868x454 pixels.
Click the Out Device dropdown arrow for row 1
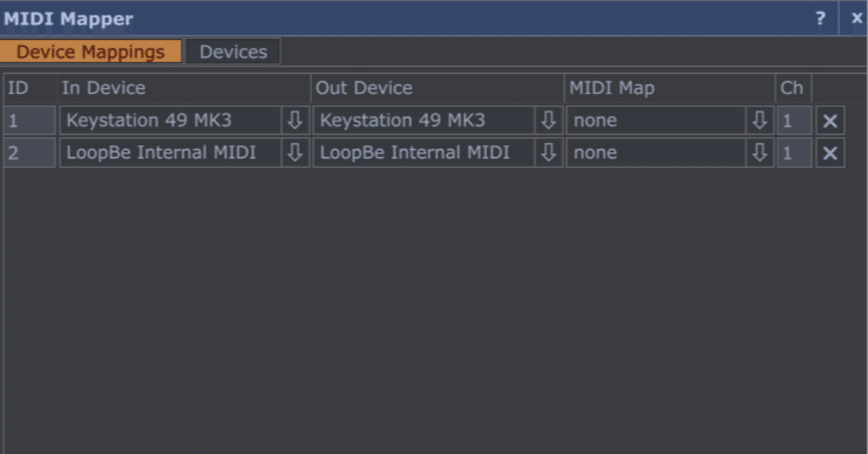(x=549, y=120)
